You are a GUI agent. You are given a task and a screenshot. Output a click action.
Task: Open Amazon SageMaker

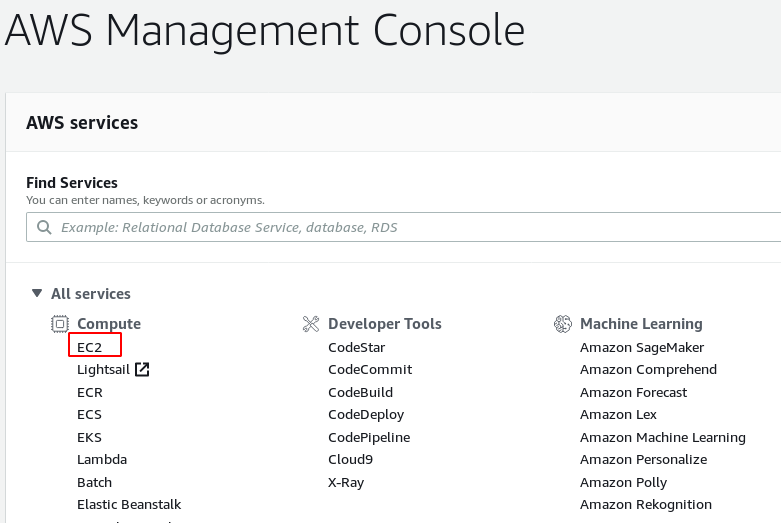(641, 347)
